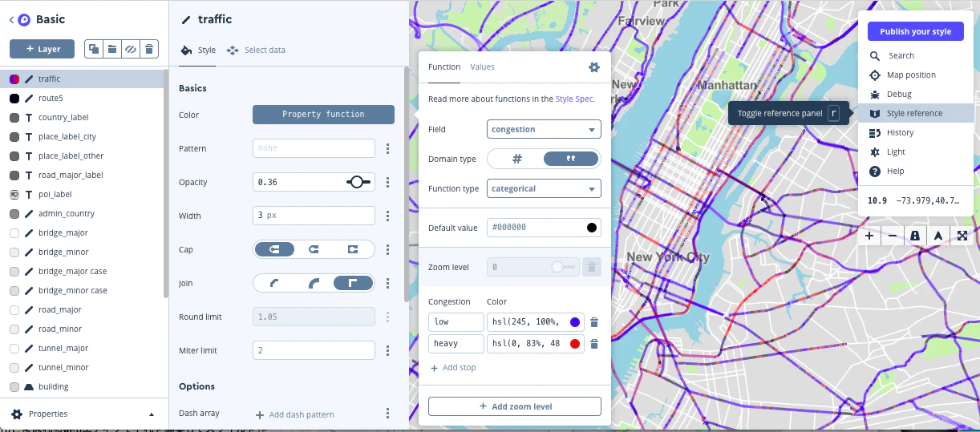Viewport: 980px width, 432px height.
Task: Click the delete layer trash icon
Action: coord(149,49)
